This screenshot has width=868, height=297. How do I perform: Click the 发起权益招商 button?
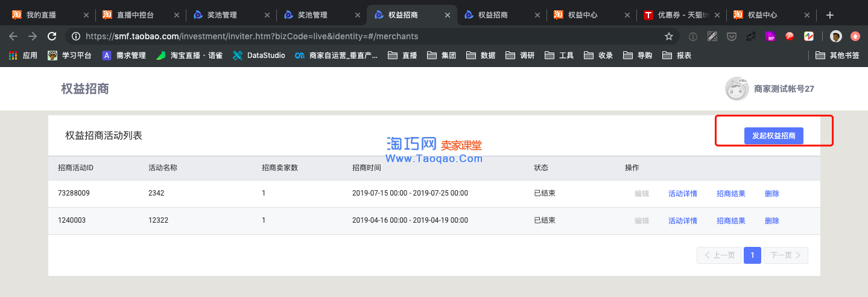coord(774,136)
